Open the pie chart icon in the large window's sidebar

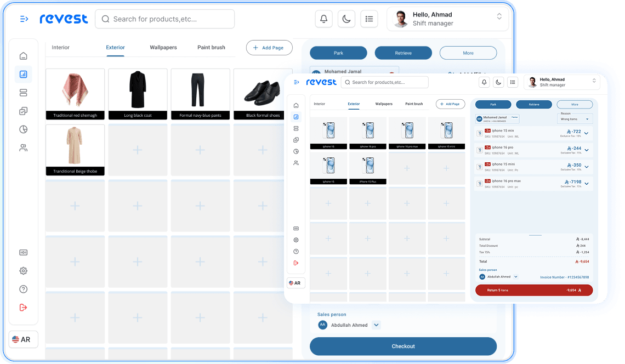click(x=23, y=129)
